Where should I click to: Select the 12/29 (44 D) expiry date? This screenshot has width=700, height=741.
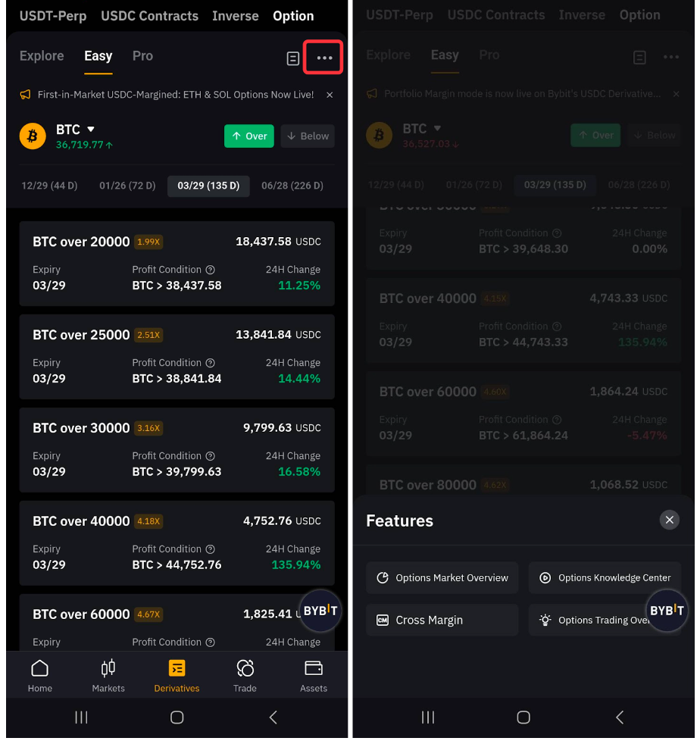pyautogui.click(x=50, y=186)
